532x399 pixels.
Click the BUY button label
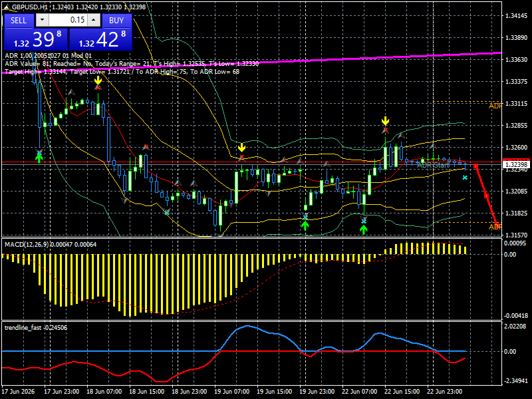(x=116, y=21)
